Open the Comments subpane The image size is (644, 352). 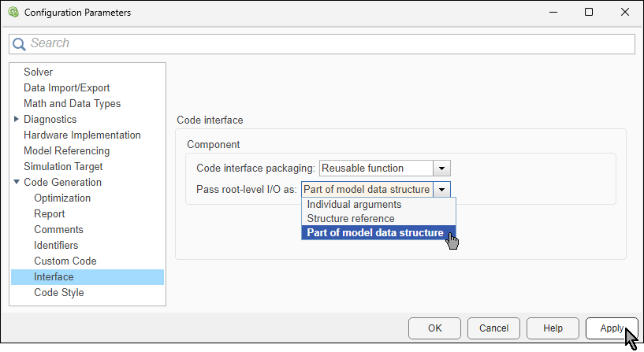59,229
